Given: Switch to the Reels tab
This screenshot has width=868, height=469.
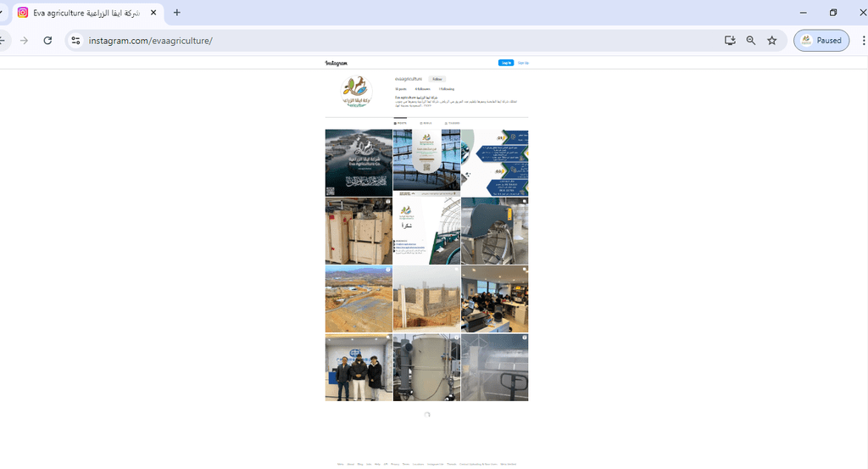Looking at the screenshot, I should pos(426,123).
